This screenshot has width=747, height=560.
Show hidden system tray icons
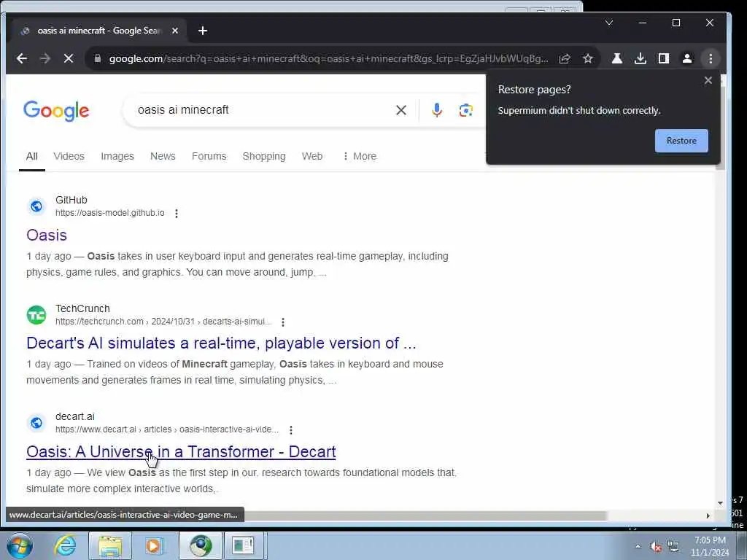pyautogui.click(x=638, y=546)
